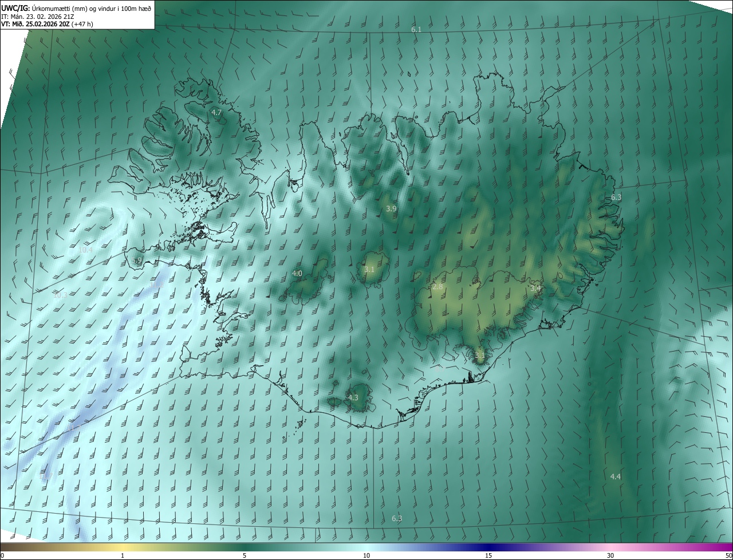
Task: Click the dark blue segment of the color scale
Action: tap(488, 547)
